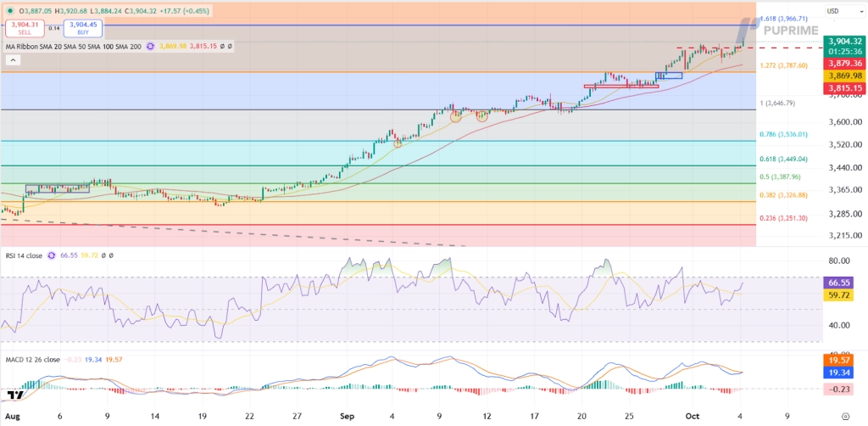
Task: Click the Sep date on time axis
Action: point(345,417)
